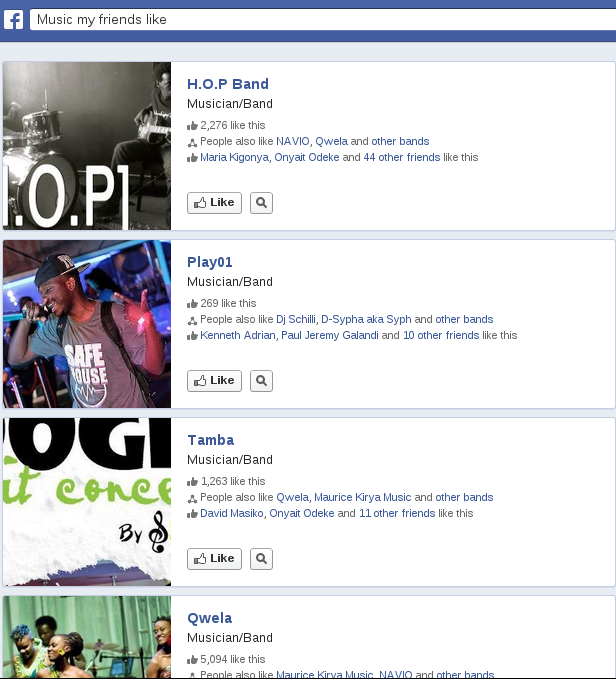The height and width of the screenshot is (679, 616).
Task: Open Dj Schilli link under Play01
Action: [x=296, y=320]
